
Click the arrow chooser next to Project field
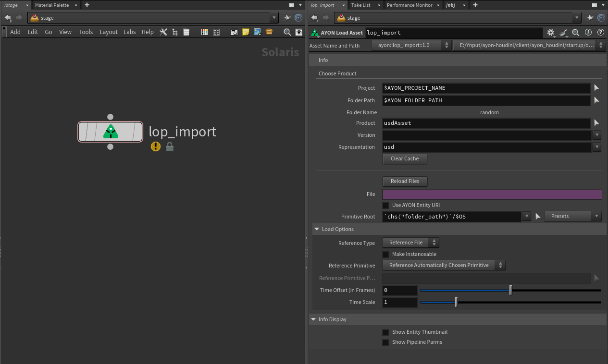(x=596, y=88)
